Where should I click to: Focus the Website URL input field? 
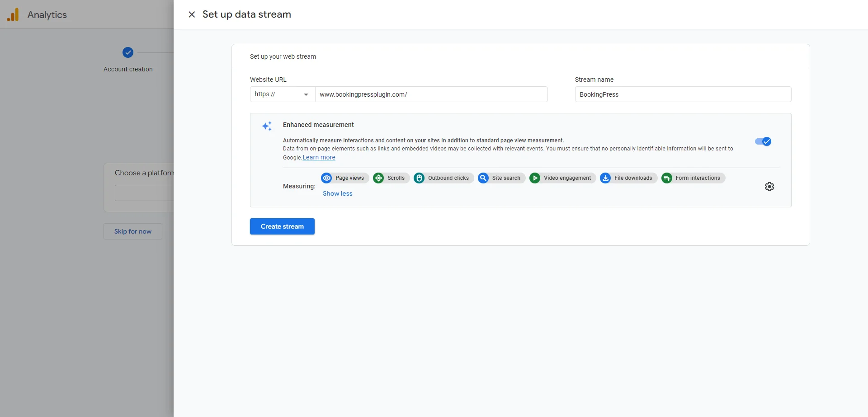431,94
